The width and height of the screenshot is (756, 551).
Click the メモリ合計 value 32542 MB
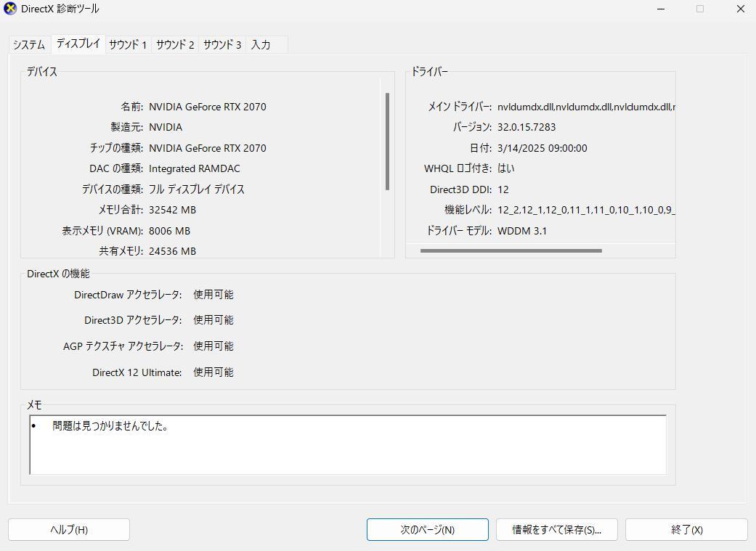click(x=172, y=211)
